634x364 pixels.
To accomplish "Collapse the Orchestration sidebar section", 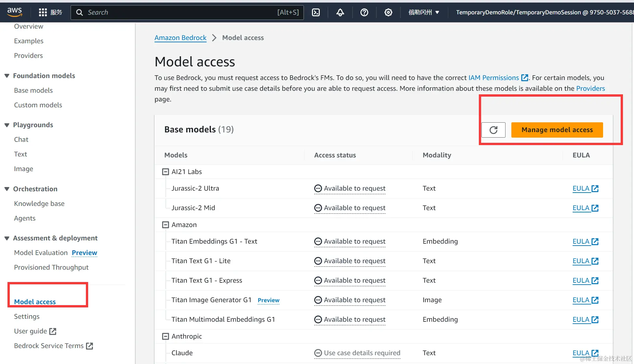I will 7,189.
